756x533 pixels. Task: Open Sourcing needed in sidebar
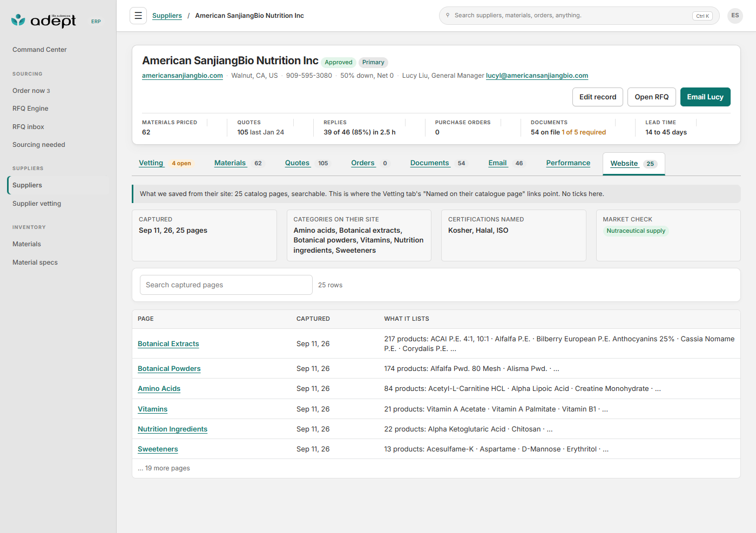click(x=39, y=145)
